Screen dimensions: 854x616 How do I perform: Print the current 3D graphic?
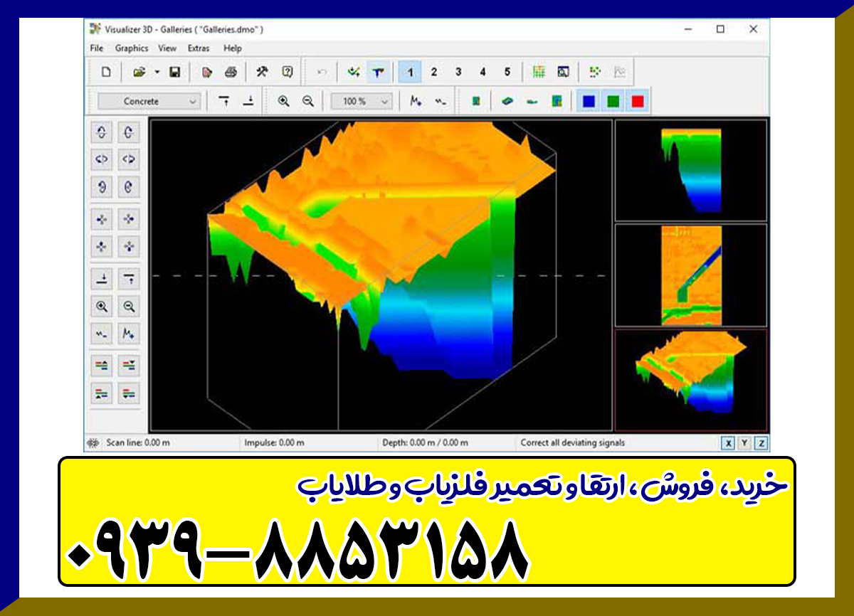[x=231, y=71]
